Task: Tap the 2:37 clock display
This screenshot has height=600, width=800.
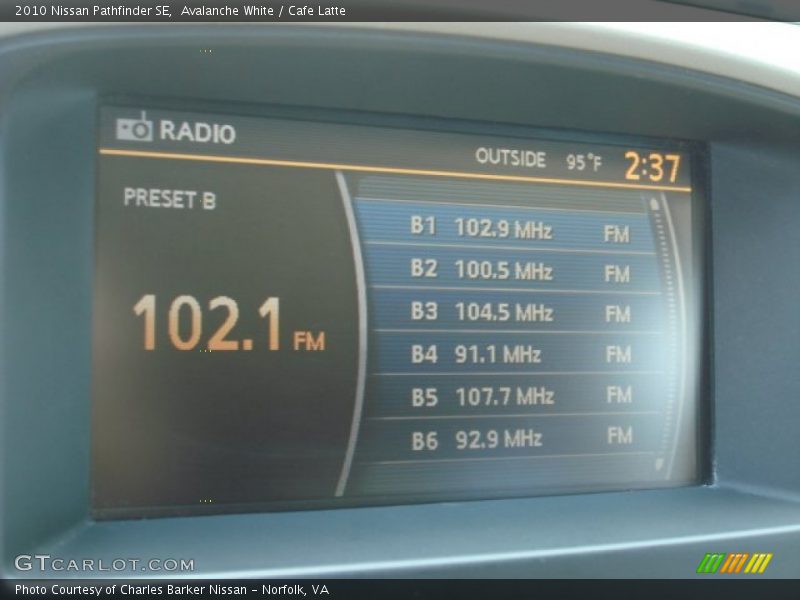Action: pos(653,166)
